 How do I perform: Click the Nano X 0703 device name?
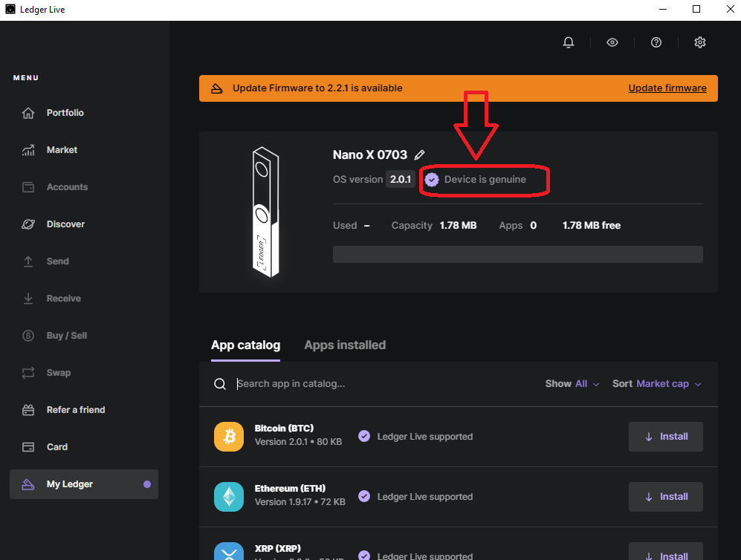click(x=370, y=155)
